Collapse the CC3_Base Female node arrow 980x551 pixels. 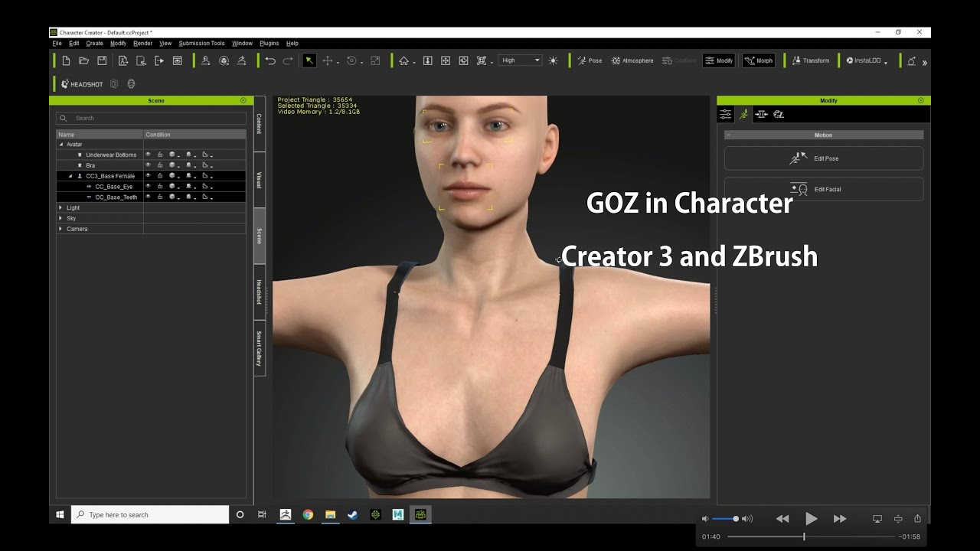[70, 176]
